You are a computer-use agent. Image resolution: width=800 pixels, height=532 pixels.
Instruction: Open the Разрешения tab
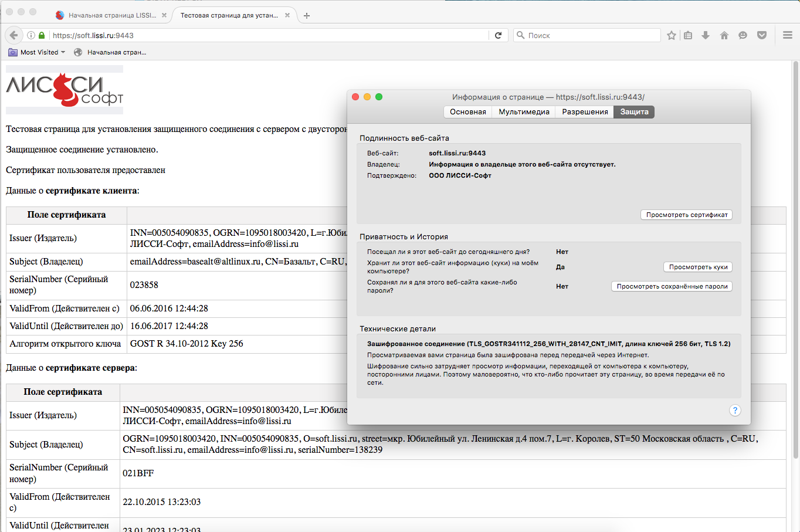pyautogui.click(x=585, y=112)
